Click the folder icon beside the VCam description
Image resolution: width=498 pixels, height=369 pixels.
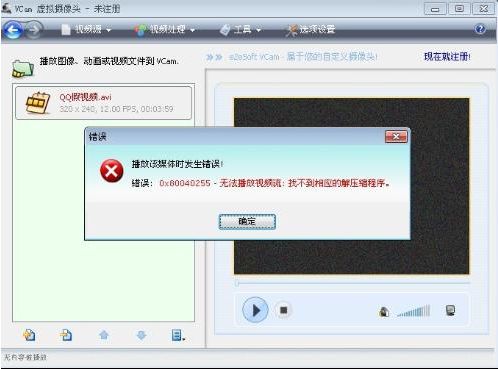point(23,68)
